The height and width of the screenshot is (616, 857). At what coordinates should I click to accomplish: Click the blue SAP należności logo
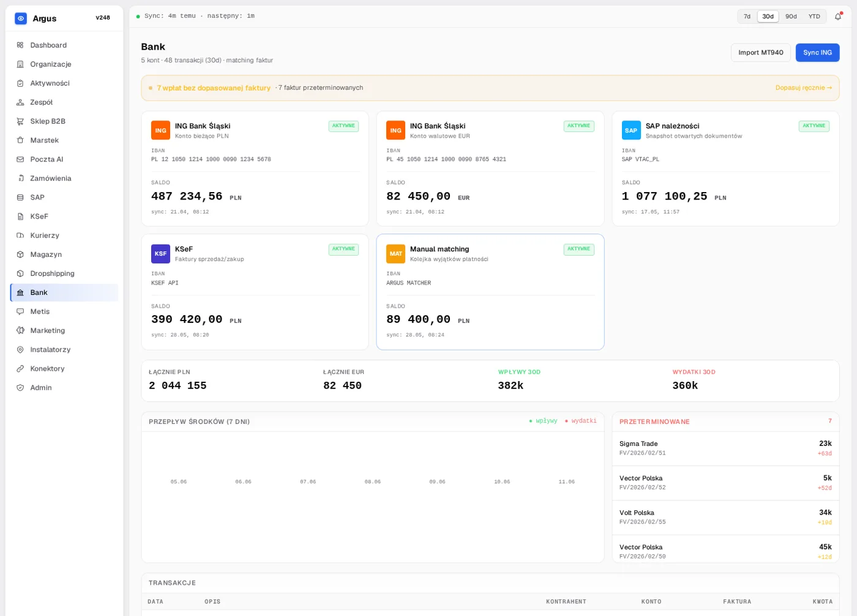pyautogui.click(x=631, y=130)
